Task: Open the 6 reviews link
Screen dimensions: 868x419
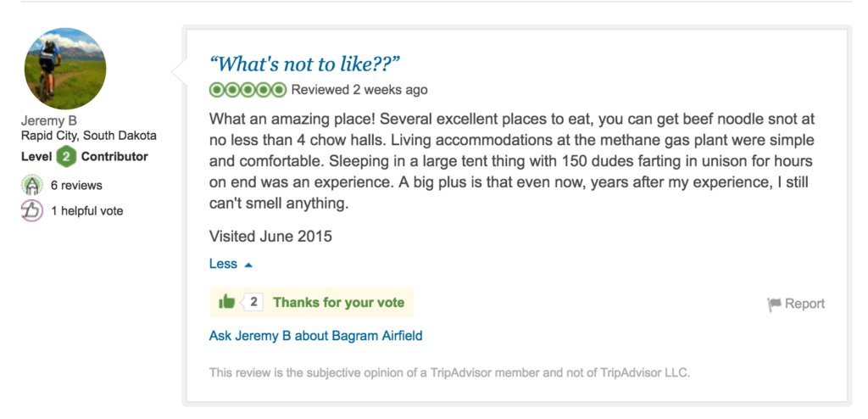Action: click(x=76, y=185)
